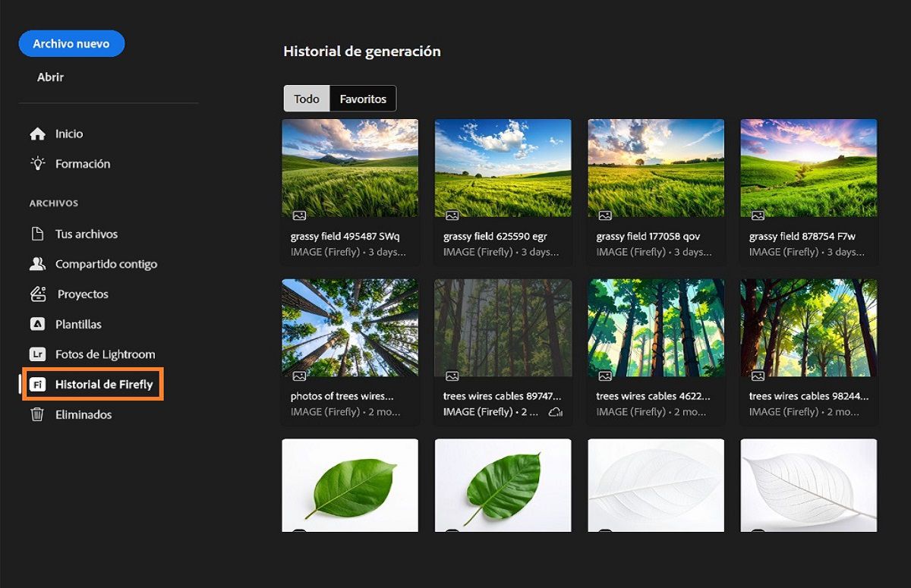Click the Proyectos icon in sidebar
The height and width of the screenshot is (588, 911).
(37, 294)
